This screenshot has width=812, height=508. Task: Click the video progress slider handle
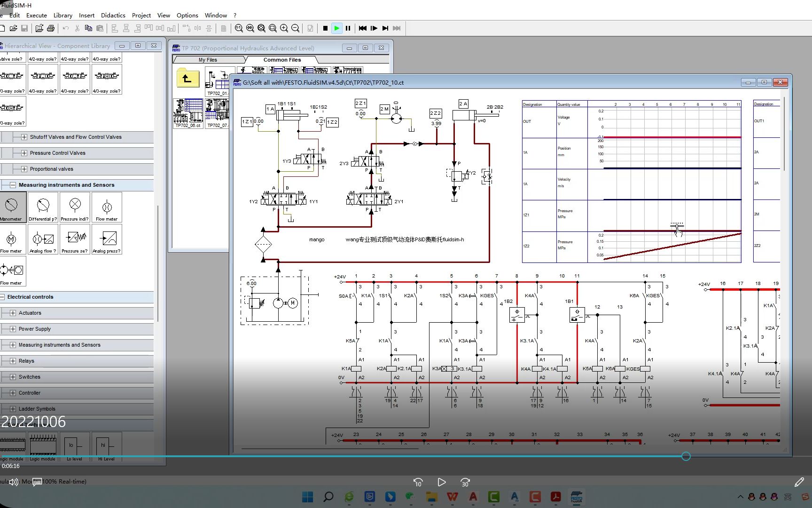686,456
